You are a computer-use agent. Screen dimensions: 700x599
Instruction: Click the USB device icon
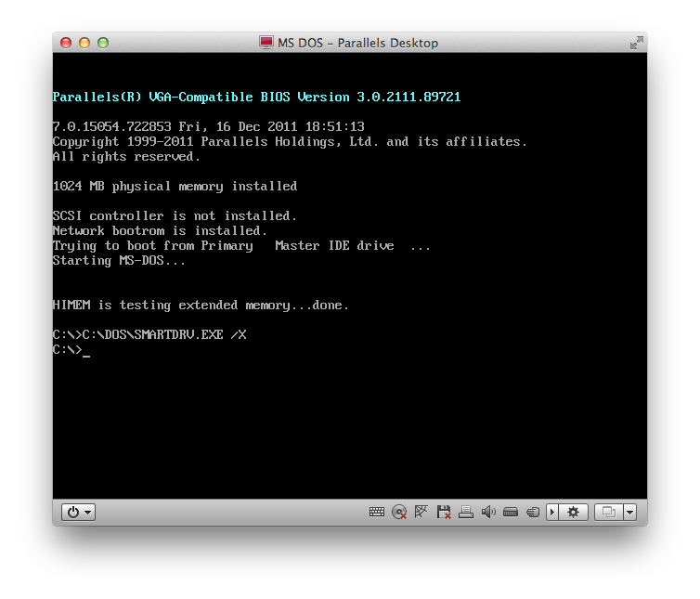(511, 512)
